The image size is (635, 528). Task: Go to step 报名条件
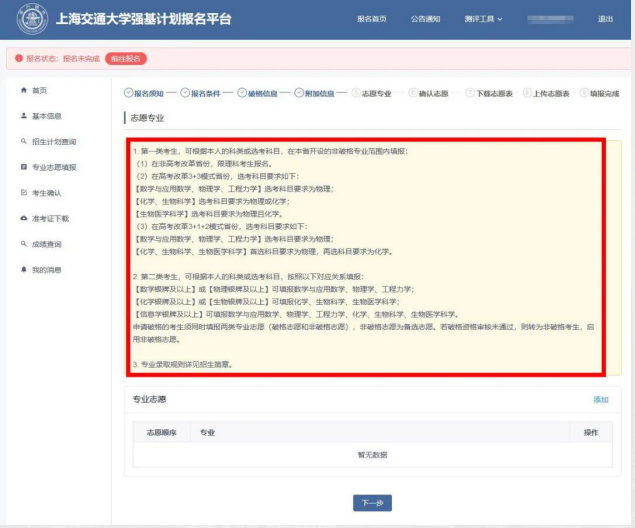(200, 94)
